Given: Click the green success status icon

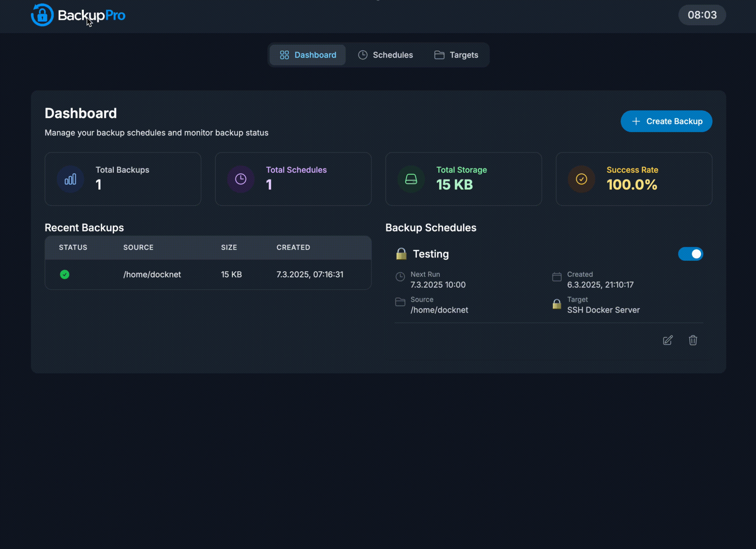Looking at the screenshot, I should (x=65, y=274).
